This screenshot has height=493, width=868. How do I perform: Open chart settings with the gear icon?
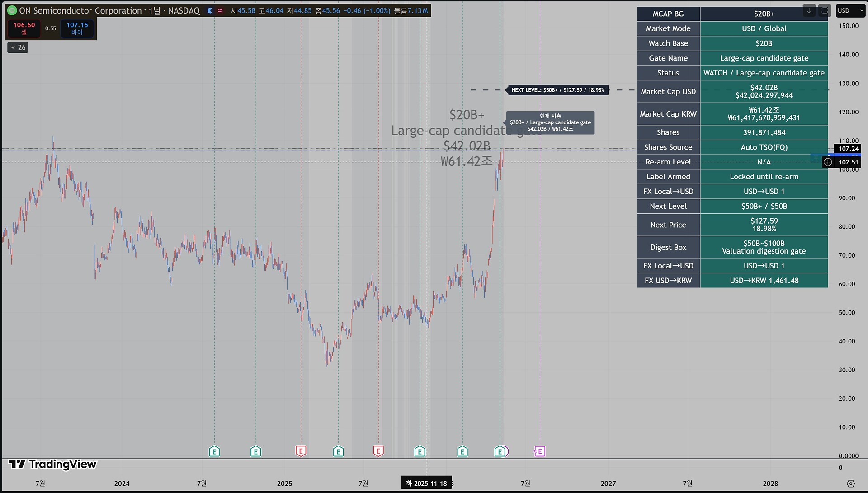point(850,483)
